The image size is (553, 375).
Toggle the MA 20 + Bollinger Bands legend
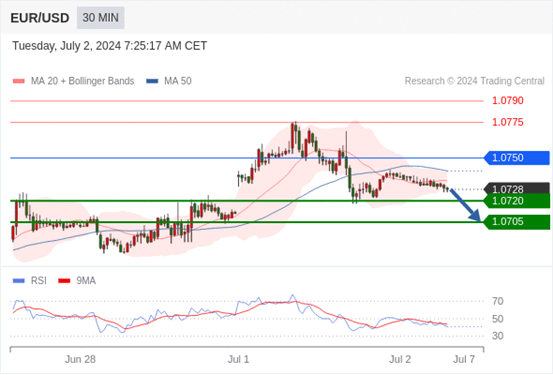[x=73, y=81]
